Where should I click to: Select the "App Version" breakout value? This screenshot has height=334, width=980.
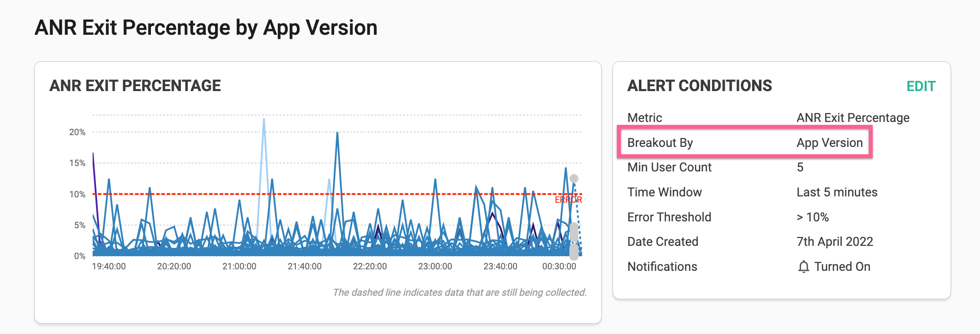tap(829, 143)
